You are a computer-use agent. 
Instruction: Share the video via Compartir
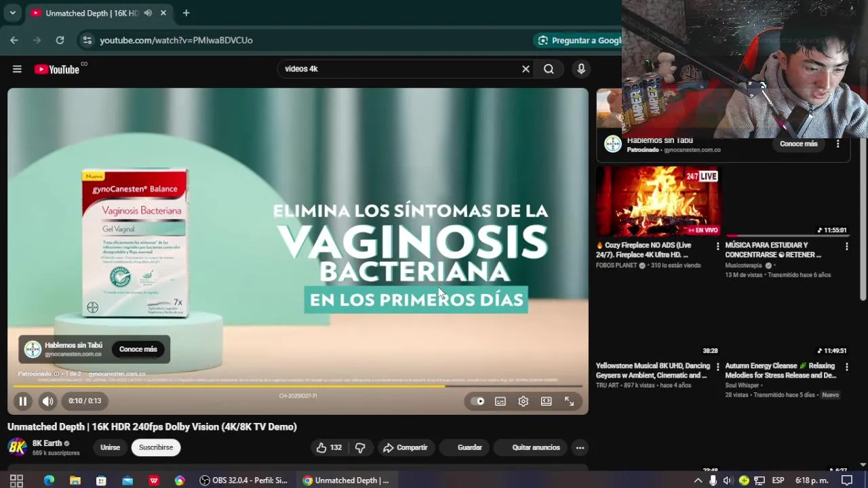click(x=406, y=447)
